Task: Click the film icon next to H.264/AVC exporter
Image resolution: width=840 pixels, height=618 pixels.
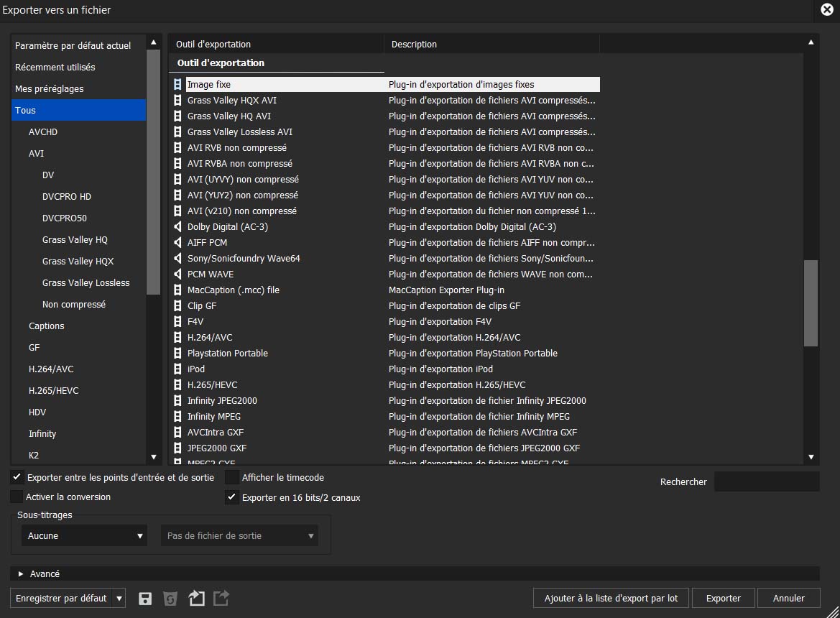Action: (178, 337)
